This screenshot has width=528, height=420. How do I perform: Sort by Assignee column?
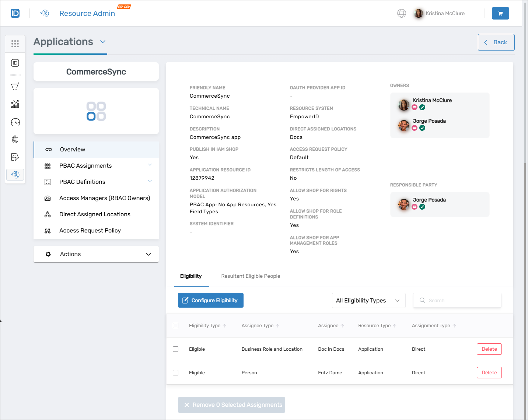pyautogui.click(x=331, y=326)
